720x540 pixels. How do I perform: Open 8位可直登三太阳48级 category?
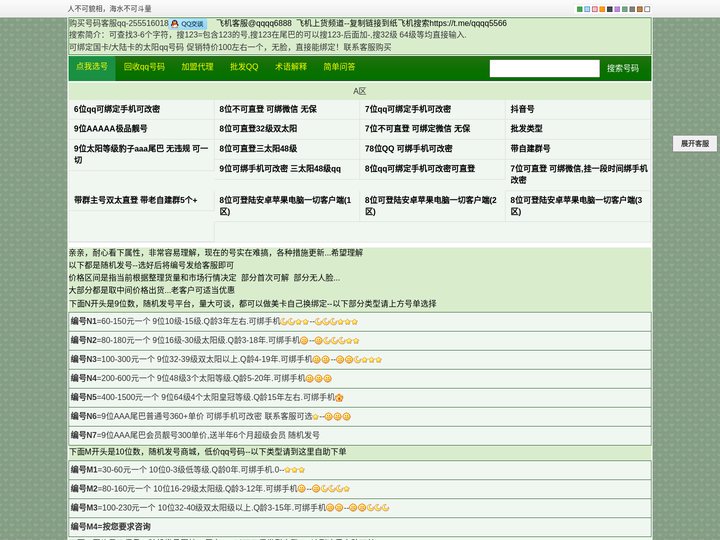pos(258,149)
